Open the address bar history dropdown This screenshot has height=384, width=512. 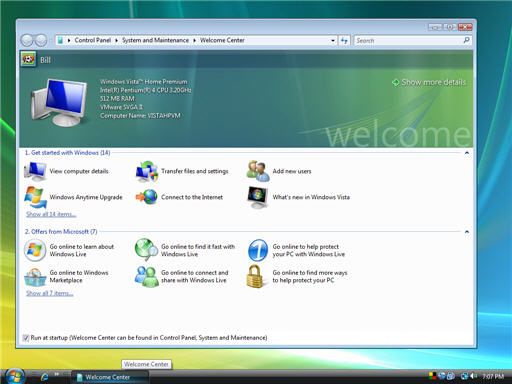click(x=333, y=40)
